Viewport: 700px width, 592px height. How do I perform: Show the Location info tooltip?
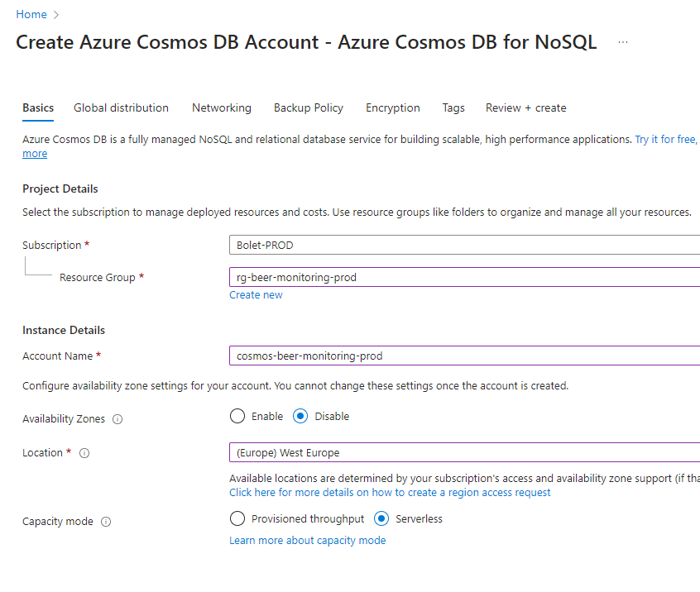tap(84, 453)
